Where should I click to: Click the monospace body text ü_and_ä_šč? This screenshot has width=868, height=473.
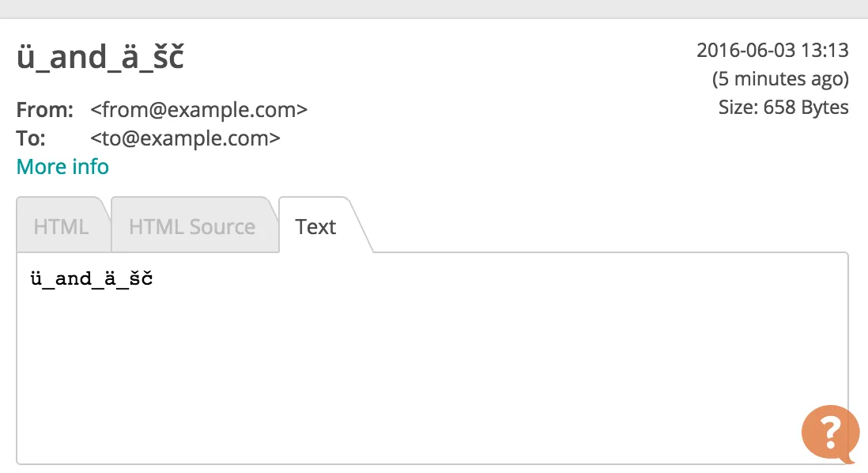click(91, 279)
